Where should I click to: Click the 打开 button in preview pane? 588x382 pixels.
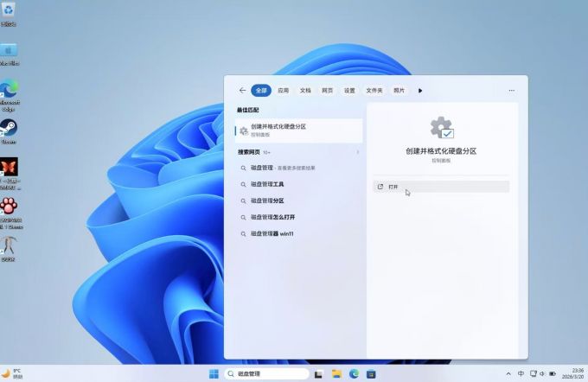(x=441, y=187)
